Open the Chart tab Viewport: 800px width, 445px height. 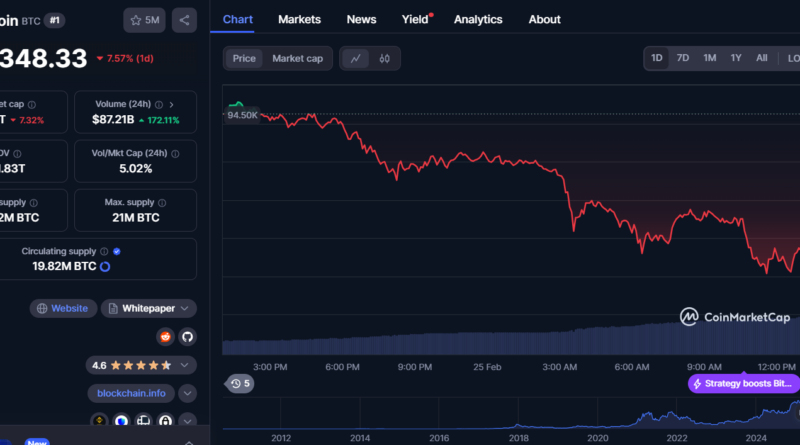238,19
